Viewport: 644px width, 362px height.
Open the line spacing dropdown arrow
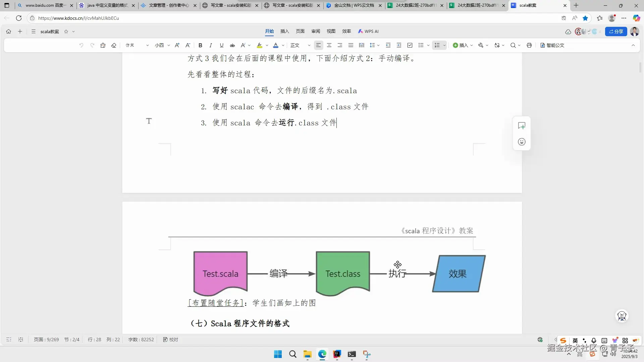[x=378, y=45]
